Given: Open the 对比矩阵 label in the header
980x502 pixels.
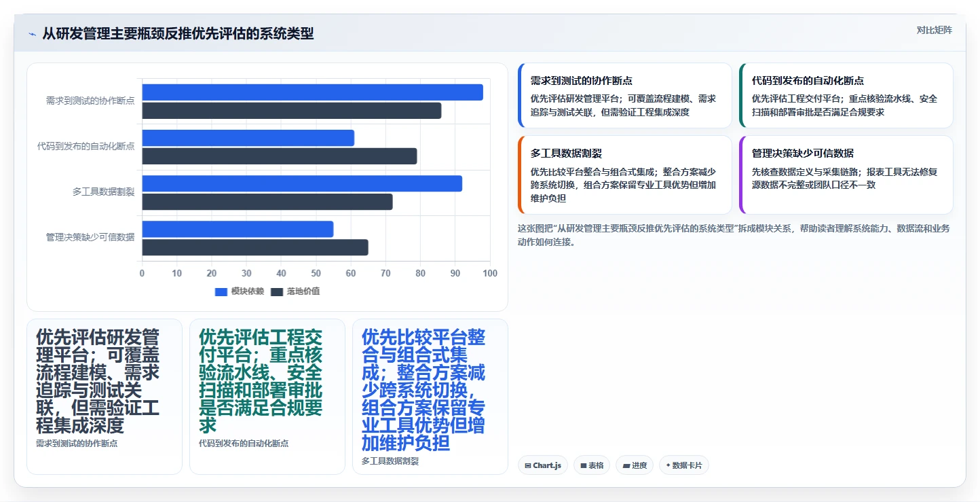Looking at the screenshot, I should [x=934, y=30].
